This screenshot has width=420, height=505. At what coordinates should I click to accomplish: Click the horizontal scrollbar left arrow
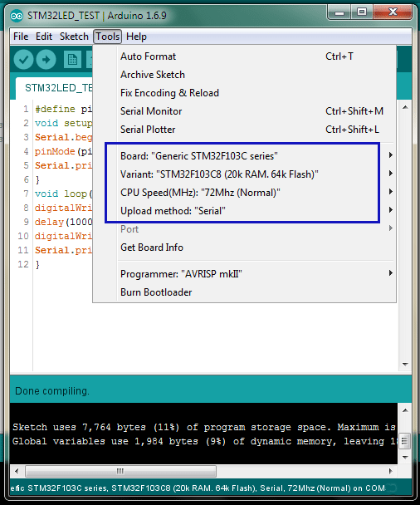[x=17, y=471]
